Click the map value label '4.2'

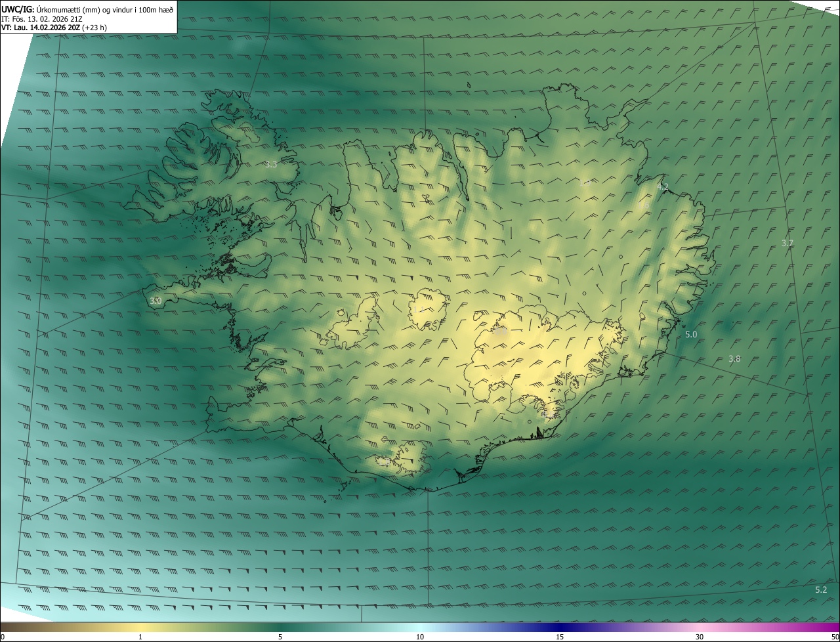pos(663,187)
